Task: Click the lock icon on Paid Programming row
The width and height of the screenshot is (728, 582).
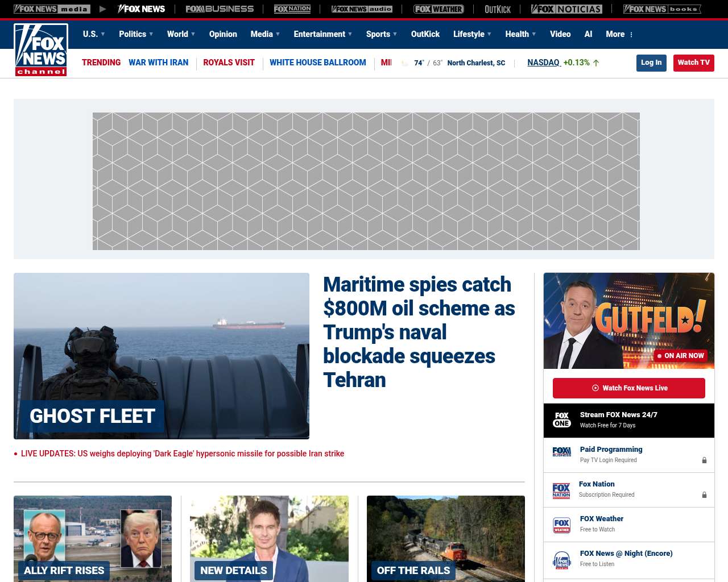Action: (x=704, y=460)
